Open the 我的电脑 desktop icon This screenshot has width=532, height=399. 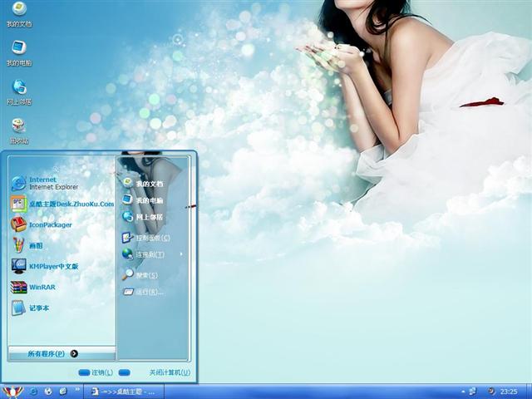19,53
